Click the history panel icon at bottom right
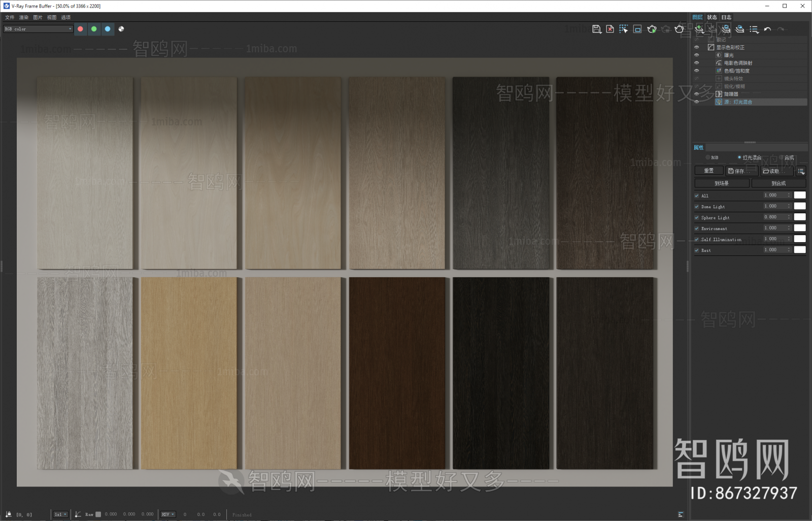The image size is (812, 521). [681, 514]
